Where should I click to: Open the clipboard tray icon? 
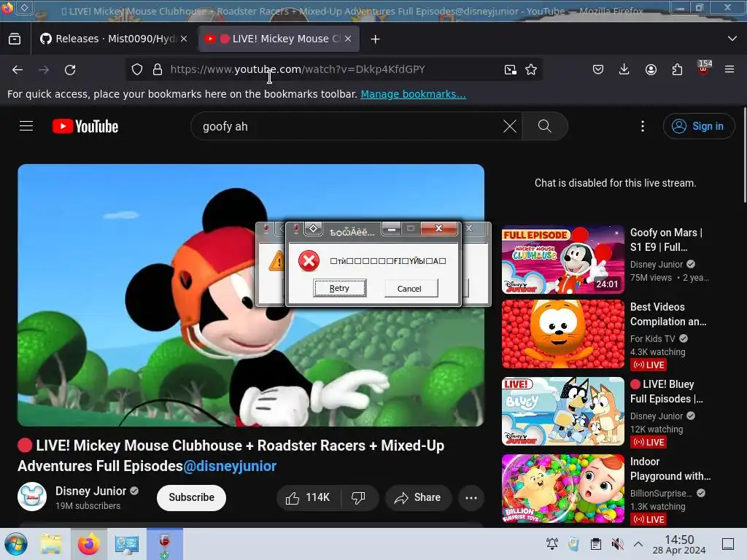(x=595, y=544)
